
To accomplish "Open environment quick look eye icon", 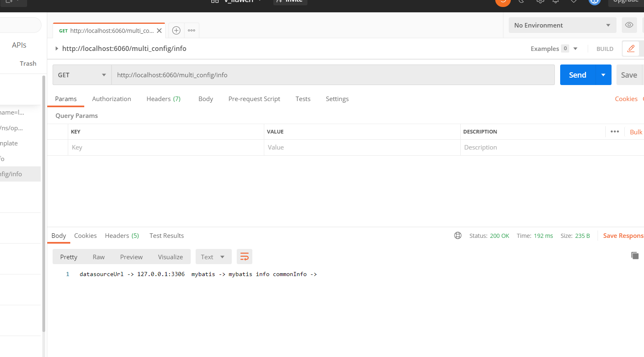I will pyautogui.click(x=629, y=25).
